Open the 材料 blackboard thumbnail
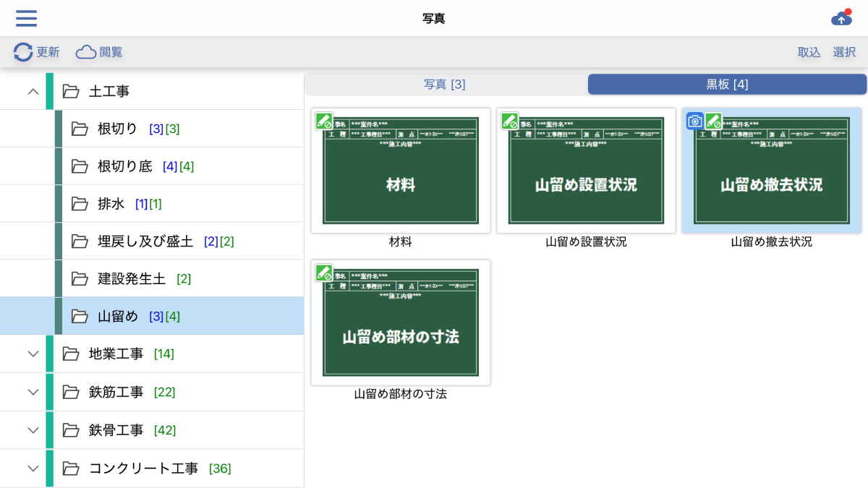Viewport: 868px width, 488px height. coord(401,171)
